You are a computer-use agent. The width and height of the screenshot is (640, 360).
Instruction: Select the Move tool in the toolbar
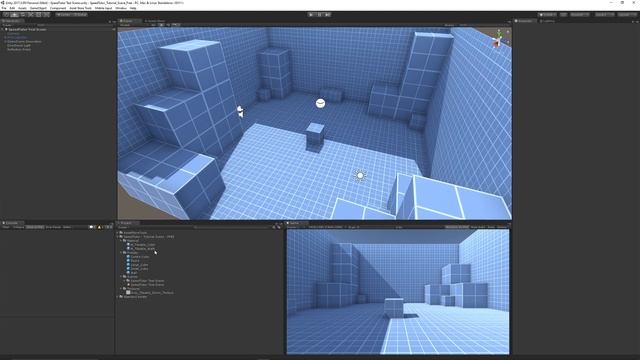tap(14, 15)
